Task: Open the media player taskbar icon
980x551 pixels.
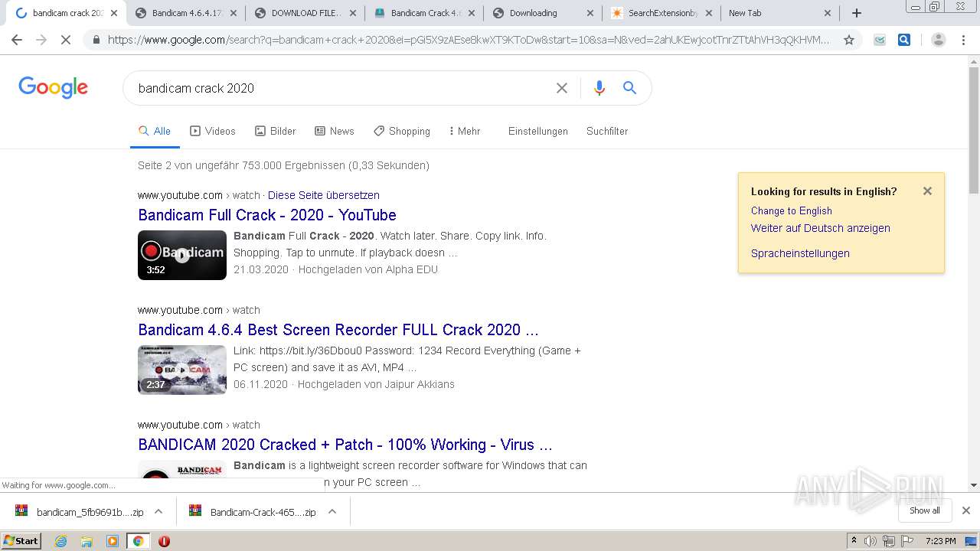Action: pos(113,541)
